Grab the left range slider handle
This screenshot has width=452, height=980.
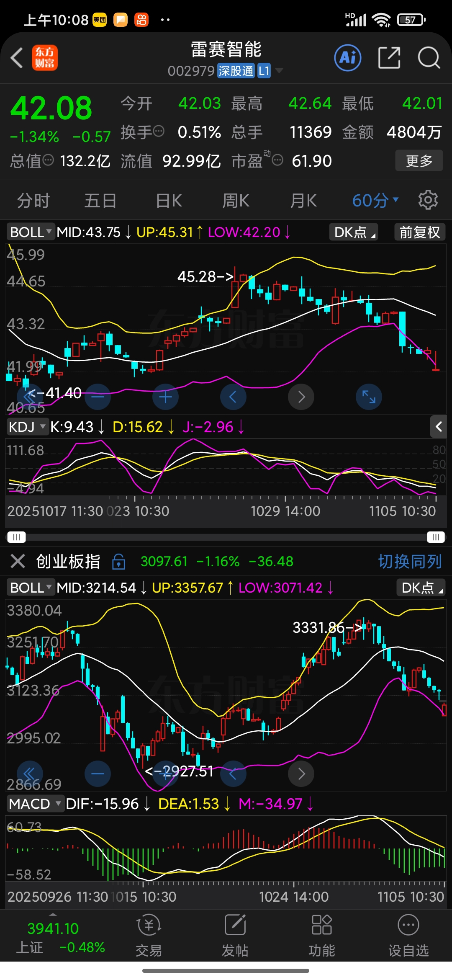click(x=16, y=537)
